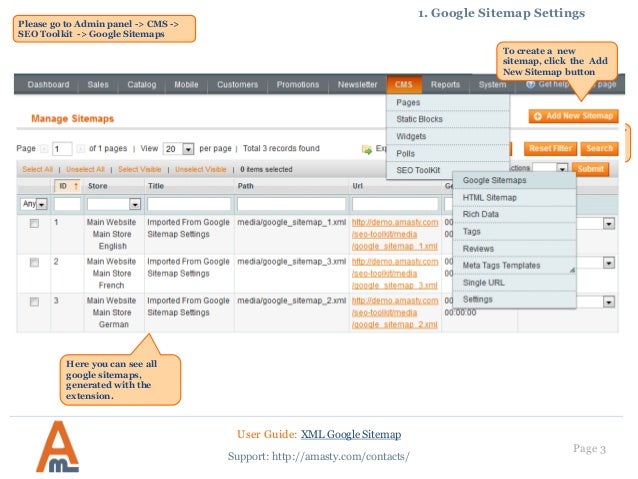The image size is (638, 479).
Task: Open the Newsletter menu
Action: pyautogui.click(x=357, y=85)
